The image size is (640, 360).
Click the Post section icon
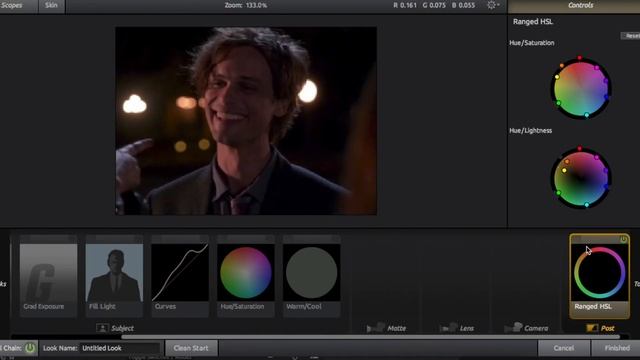tap(592, 328)
